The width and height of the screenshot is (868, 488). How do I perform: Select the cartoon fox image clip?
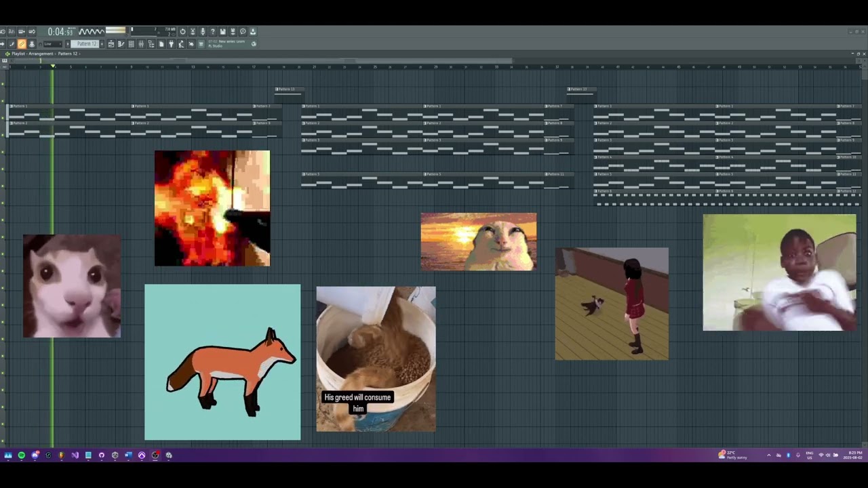coord(222,362)
